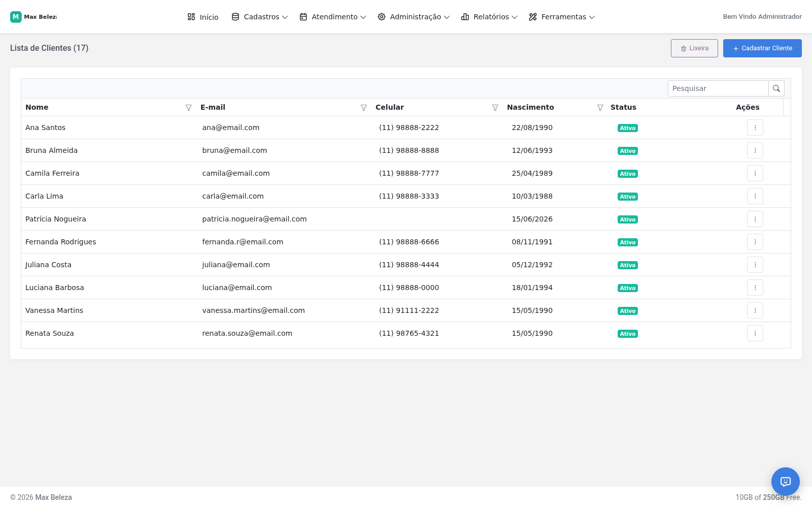Filter the Nascimento column
This screenshot has height=508, width=812.
(x=600, y=108)
